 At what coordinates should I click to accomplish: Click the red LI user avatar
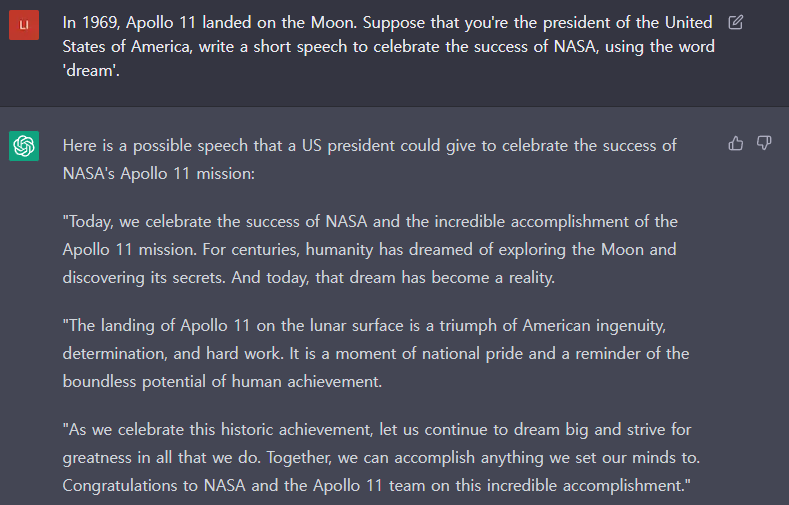tap(24, 25)
